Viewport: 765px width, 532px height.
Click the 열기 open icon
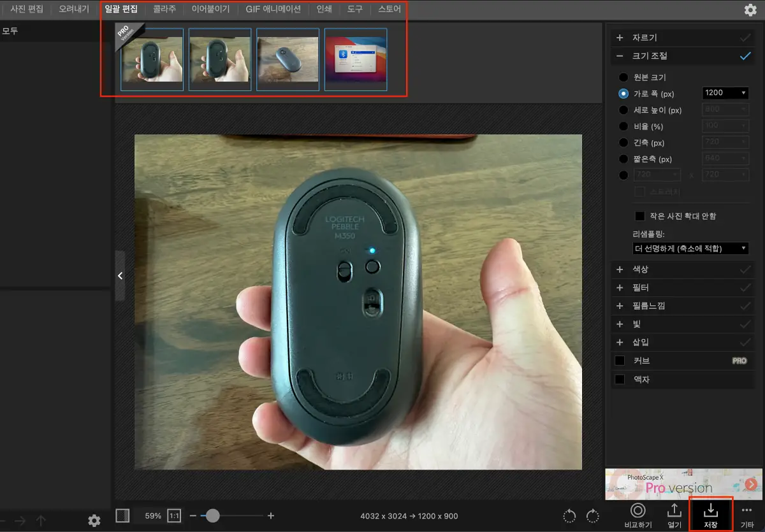(x=674, y=510)
